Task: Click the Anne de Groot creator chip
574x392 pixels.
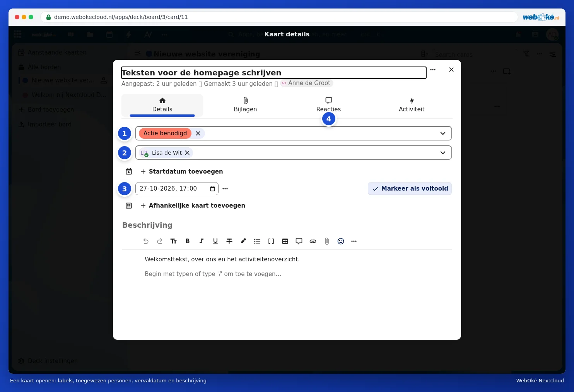Action: [x=306, y=83]
